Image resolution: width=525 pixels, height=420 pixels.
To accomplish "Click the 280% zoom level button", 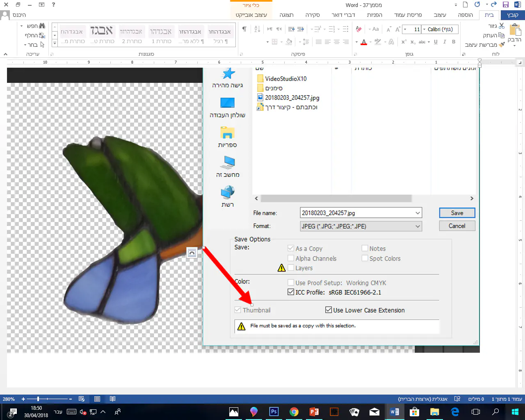I will 9,399.
